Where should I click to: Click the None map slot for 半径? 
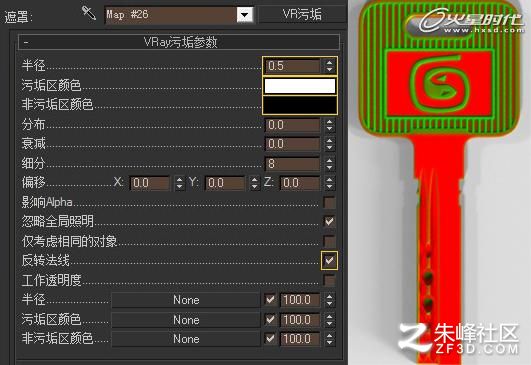[x=186, y=300]
